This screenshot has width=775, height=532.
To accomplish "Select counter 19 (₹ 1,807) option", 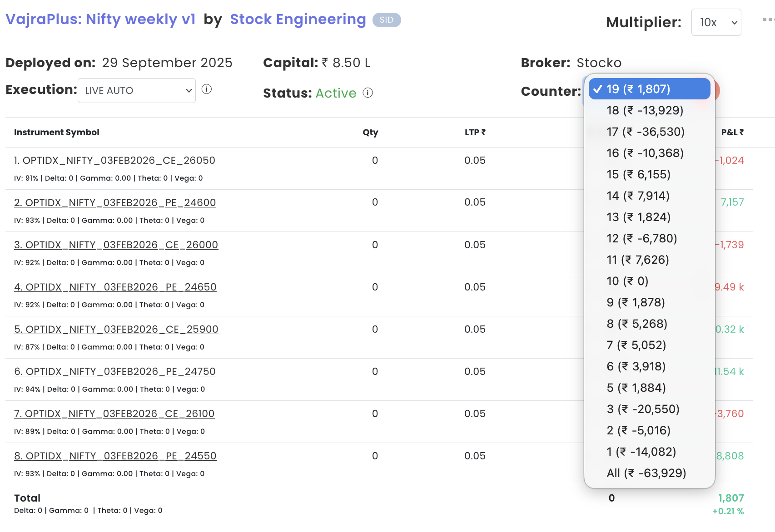I will [x=649, y=89].
